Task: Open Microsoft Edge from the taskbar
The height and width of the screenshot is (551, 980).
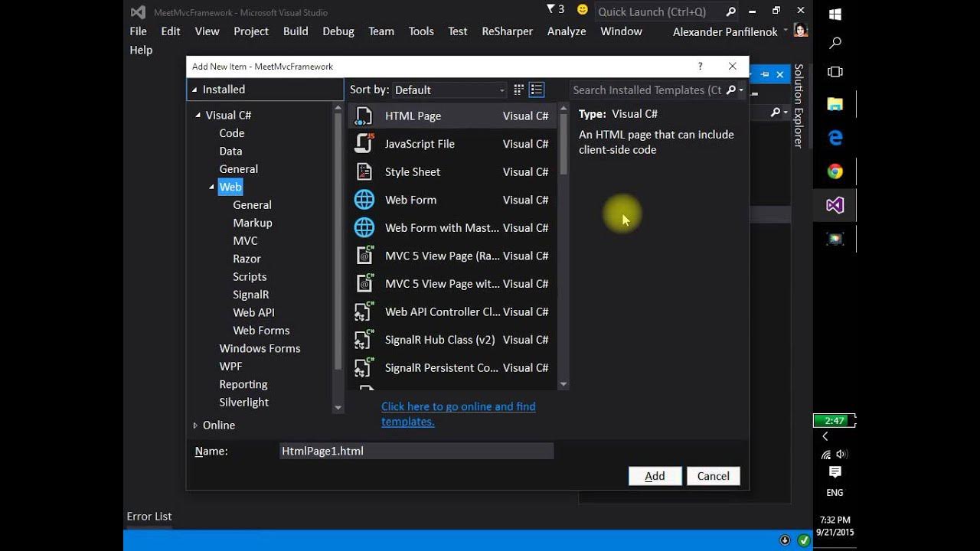Action: tap(835, 138)
